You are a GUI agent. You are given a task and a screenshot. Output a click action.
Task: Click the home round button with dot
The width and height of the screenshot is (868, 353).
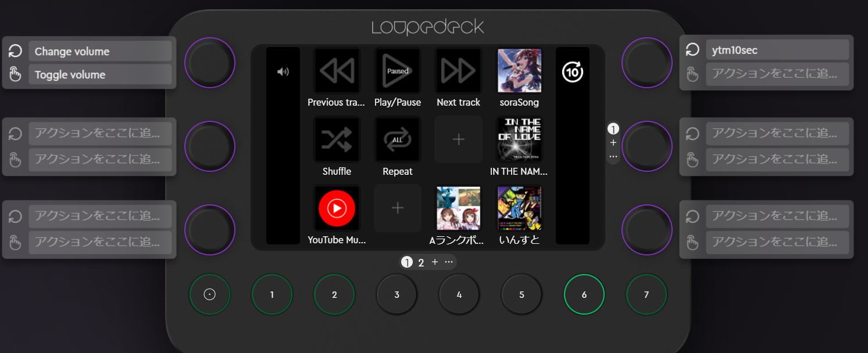[x=210, y=294]
